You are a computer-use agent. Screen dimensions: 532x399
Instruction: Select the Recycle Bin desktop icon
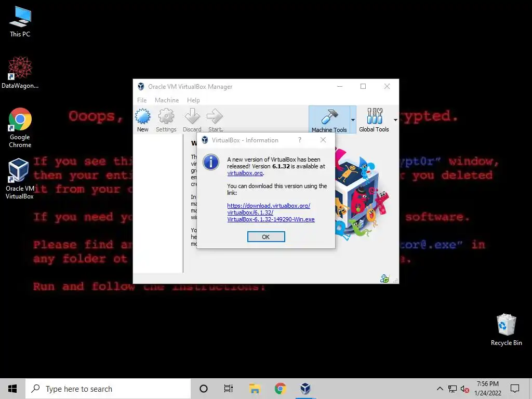tap(506, 330)
